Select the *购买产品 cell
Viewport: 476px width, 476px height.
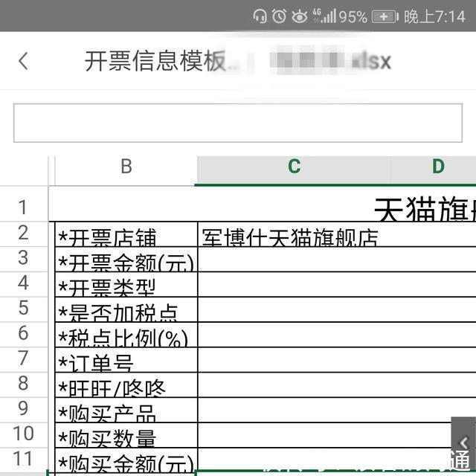[126, 410]
